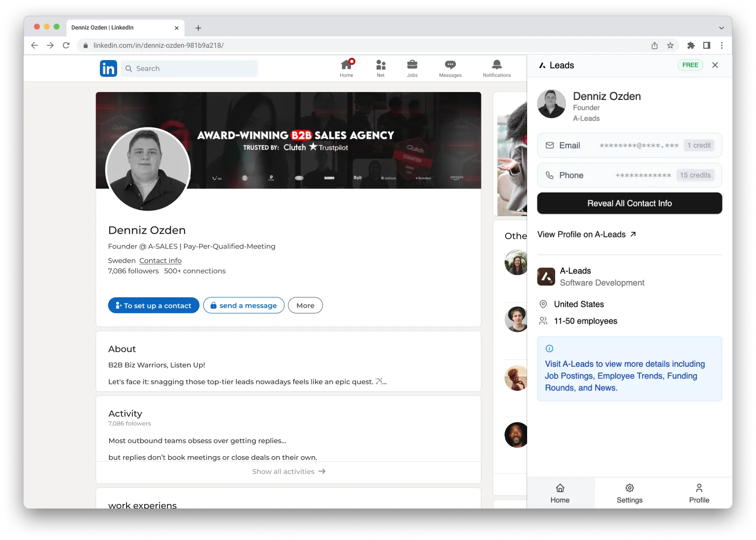Open the Chrome three-dot menu
Screen dimensions: 756x540
pos(722,45)
